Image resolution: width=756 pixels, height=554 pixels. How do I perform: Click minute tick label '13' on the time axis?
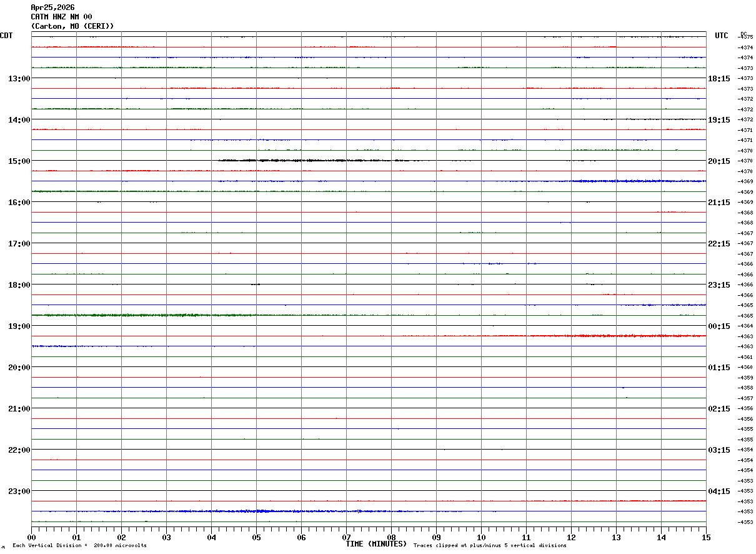(x=616, y=537)
